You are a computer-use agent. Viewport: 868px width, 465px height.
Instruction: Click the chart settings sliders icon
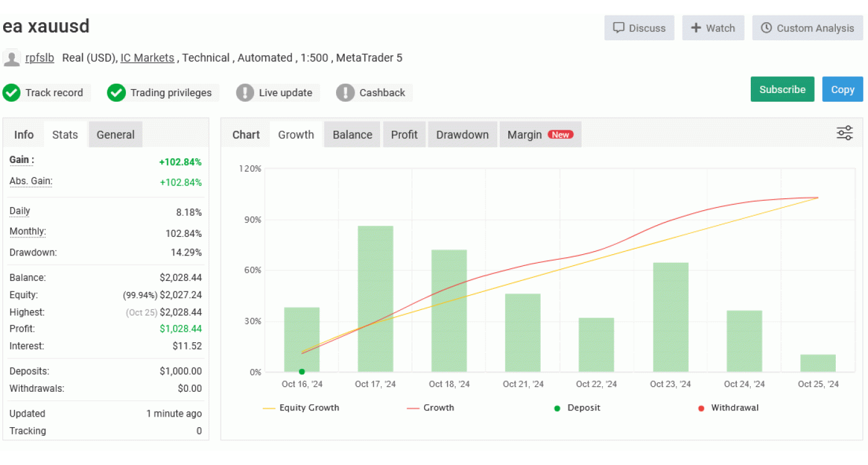click(x=844, y=133)
